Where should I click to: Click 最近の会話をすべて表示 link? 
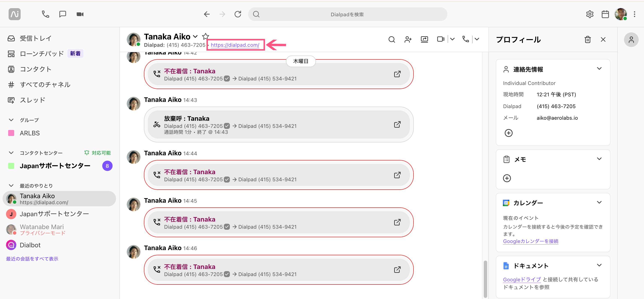coord(32,259)
